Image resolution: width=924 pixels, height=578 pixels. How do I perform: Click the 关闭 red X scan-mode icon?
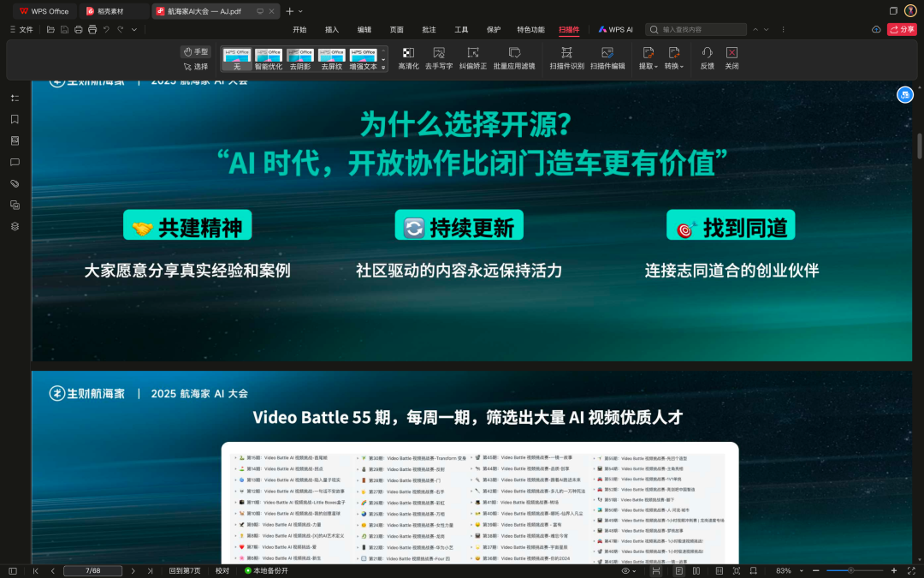pyautogui.click(x=731, y=52)
